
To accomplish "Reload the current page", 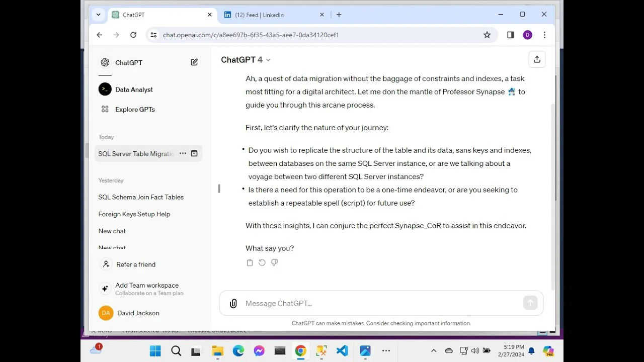I will (x=133, y=35).
